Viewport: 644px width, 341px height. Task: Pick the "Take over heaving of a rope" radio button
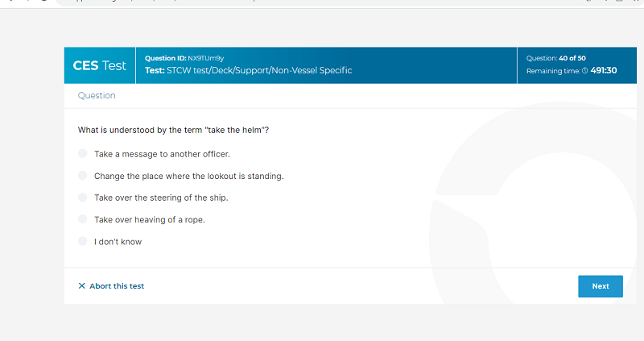pos(83,218)
